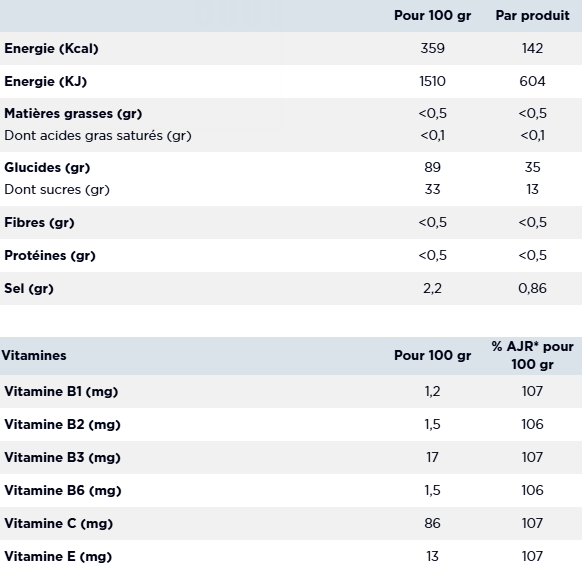Click the 359 Kcal value

tap(432, 48)
